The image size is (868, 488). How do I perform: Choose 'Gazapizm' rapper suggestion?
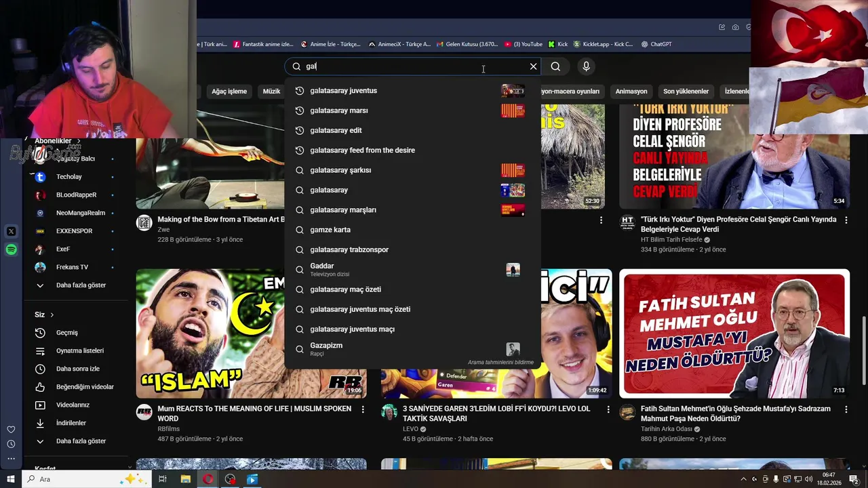tap(413, 349)
